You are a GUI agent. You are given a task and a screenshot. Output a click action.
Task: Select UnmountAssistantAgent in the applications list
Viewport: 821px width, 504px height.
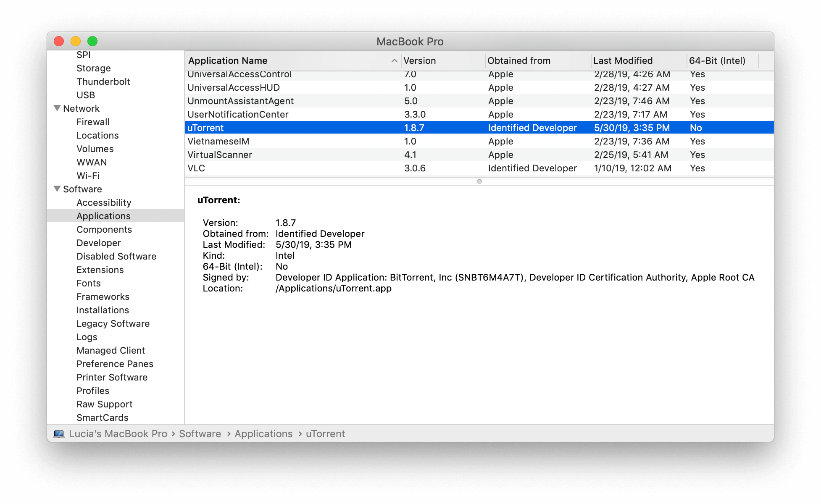click(287, 101)
